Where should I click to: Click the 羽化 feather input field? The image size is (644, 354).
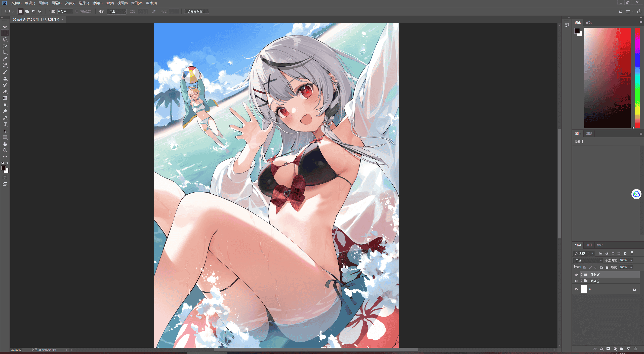point(65,11)
